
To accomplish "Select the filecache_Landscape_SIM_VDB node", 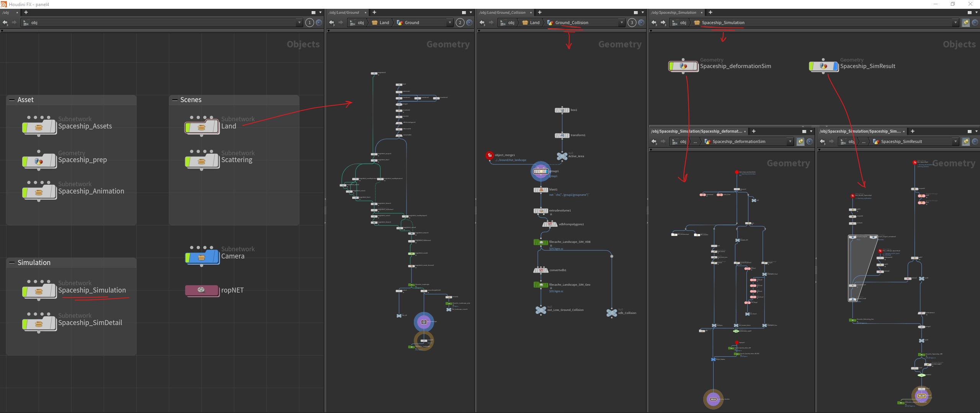I will coord(541,242).
